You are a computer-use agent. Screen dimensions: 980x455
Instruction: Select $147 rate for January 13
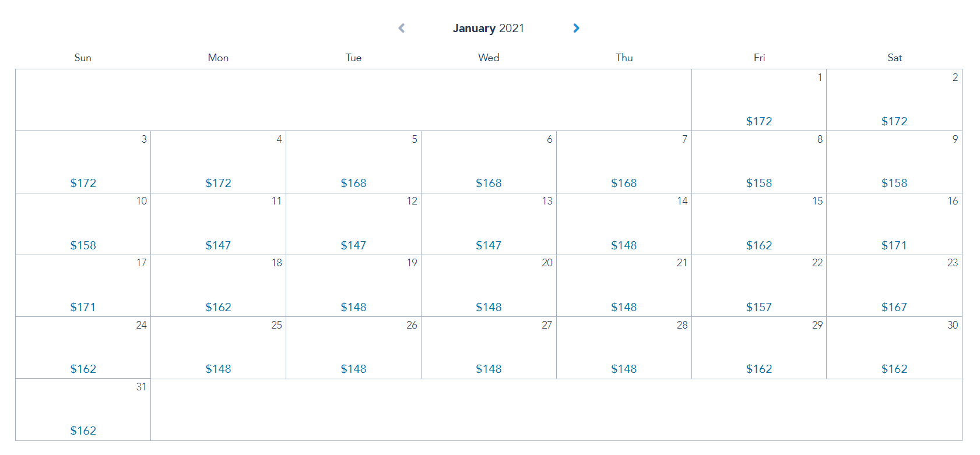coord(489,245)
